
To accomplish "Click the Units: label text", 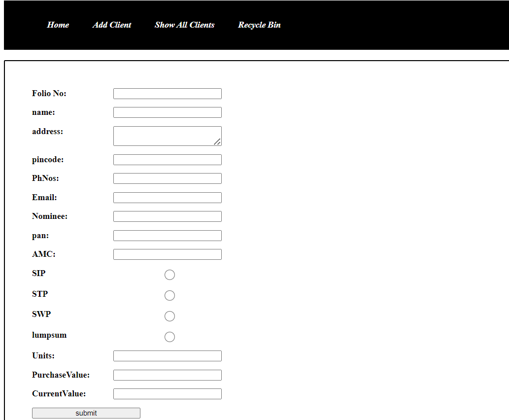I will click(43, 356).
